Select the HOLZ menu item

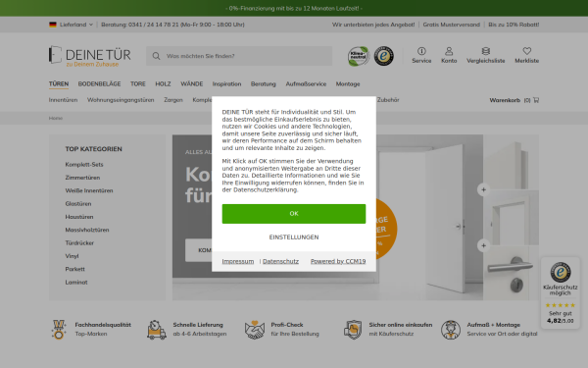pyautogui.click(x=163, y=83)
